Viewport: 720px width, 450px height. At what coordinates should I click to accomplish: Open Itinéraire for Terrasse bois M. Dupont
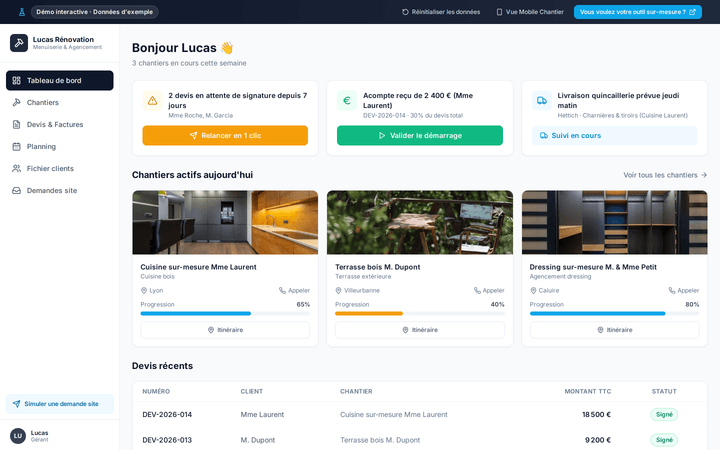point(420,330)
